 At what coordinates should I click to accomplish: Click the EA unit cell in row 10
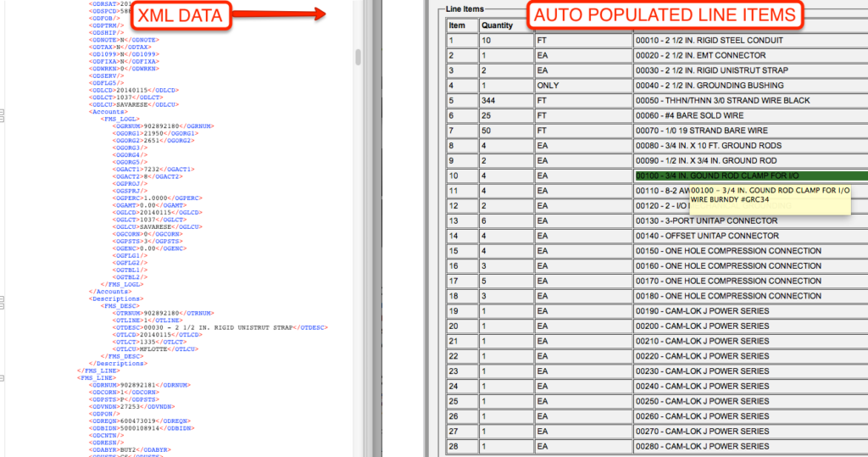584,176
